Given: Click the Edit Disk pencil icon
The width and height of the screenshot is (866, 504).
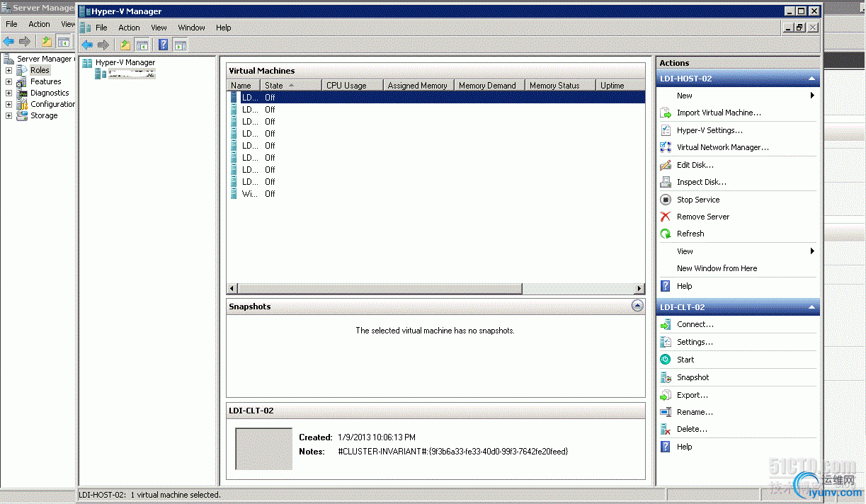Looking at the screenshot, I should 665,165.
